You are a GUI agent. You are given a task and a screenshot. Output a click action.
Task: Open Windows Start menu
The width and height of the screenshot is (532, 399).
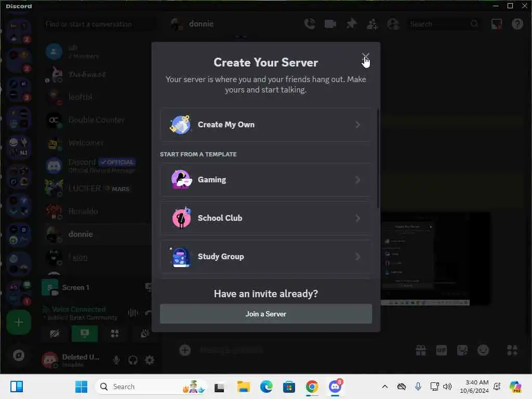[x=81, y=387]
